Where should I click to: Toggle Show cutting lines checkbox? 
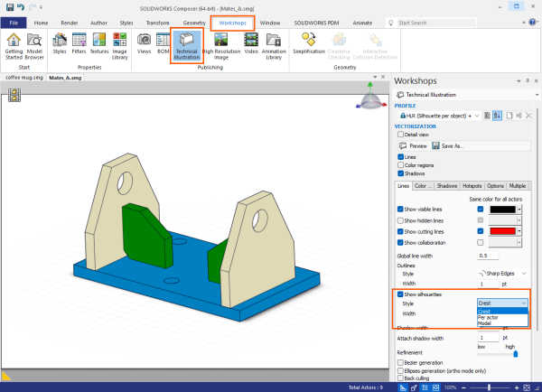pyautogui.click(x=400, y=231)
